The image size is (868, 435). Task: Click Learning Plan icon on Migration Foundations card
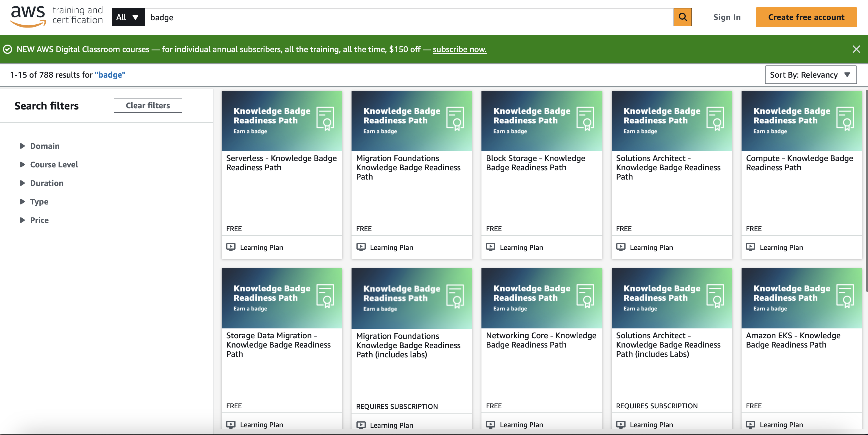tap(361, 247)
